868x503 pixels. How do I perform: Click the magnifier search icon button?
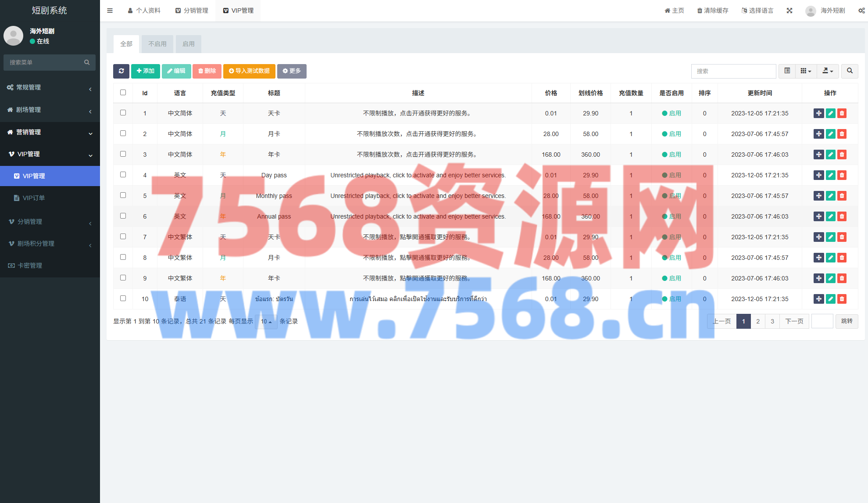[x=850, y=71]
